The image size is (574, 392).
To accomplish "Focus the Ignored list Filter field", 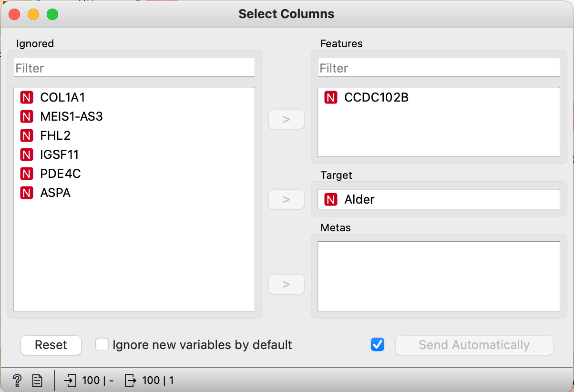I will pyautogui.click(x=134, y=68).
